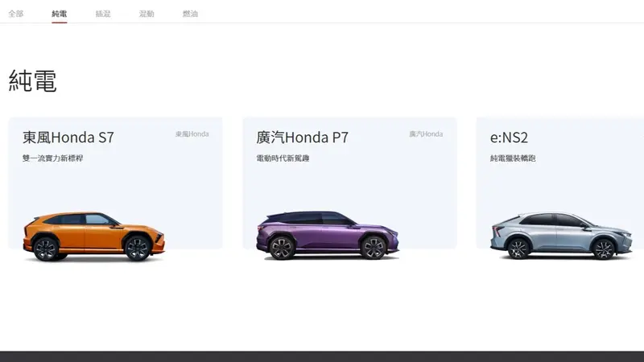Open the 東風Honda S7 title link

68,138
